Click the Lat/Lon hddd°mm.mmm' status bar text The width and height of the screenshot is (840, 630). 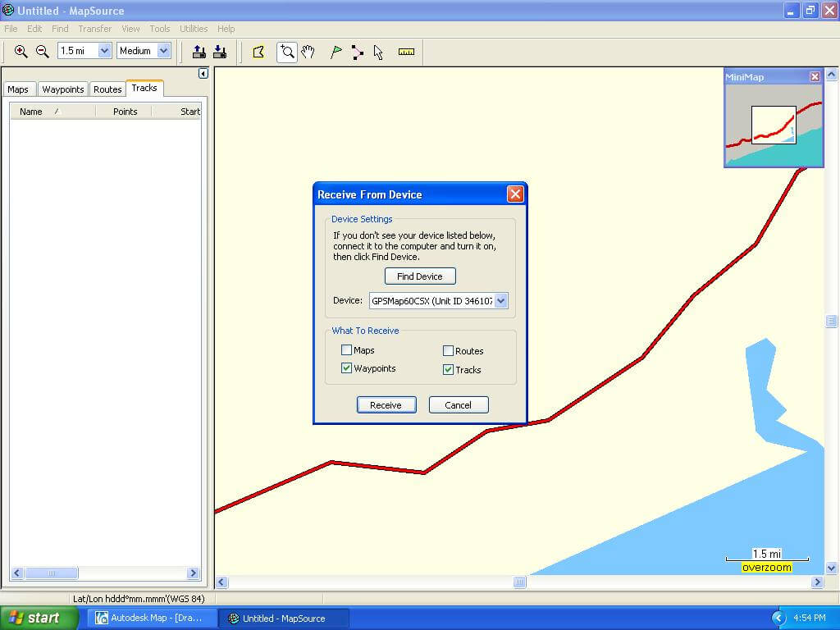(x=139, y=598)
